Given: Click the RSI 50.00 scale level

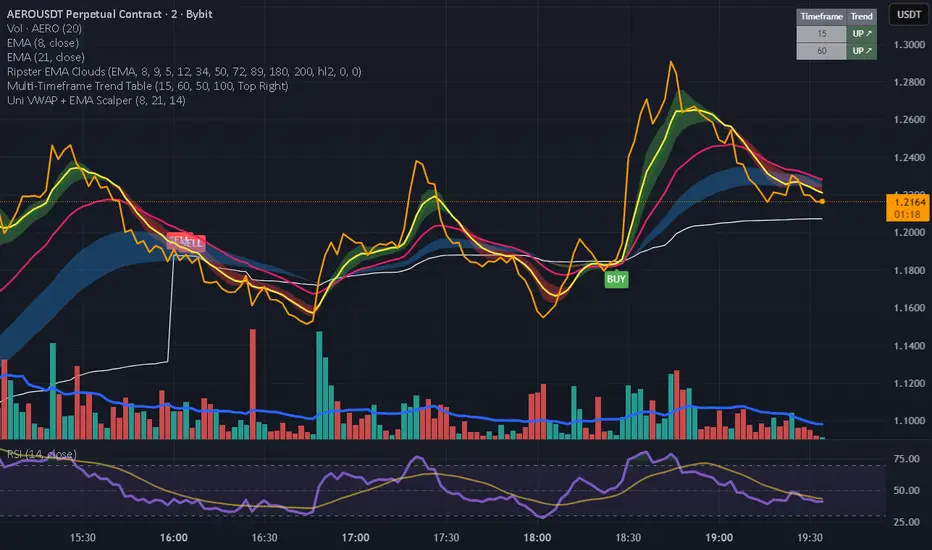Looking at the screenshot, I should (x=907, y=491).
